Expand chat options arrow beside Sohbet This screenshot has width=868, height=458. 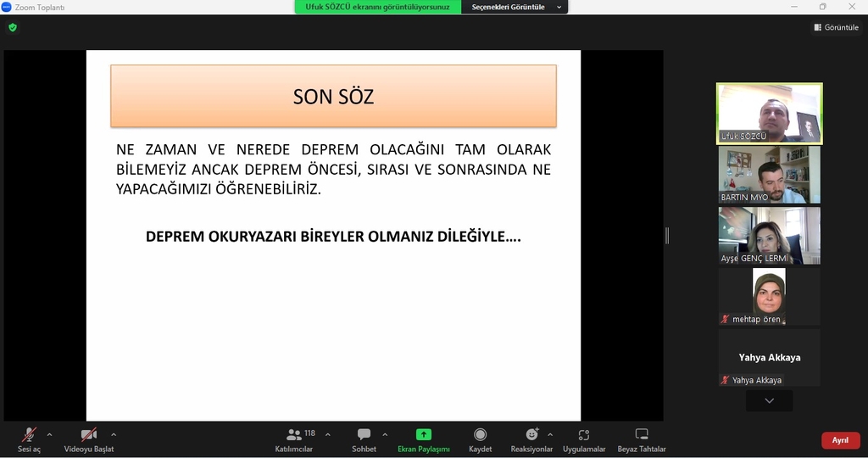[x=385, y=435]
